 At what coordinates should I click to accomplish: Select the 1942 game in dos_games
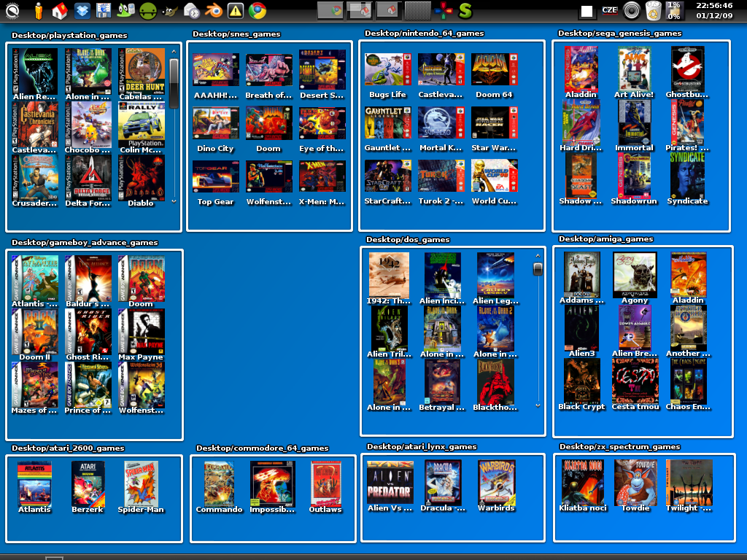point(389,279)
